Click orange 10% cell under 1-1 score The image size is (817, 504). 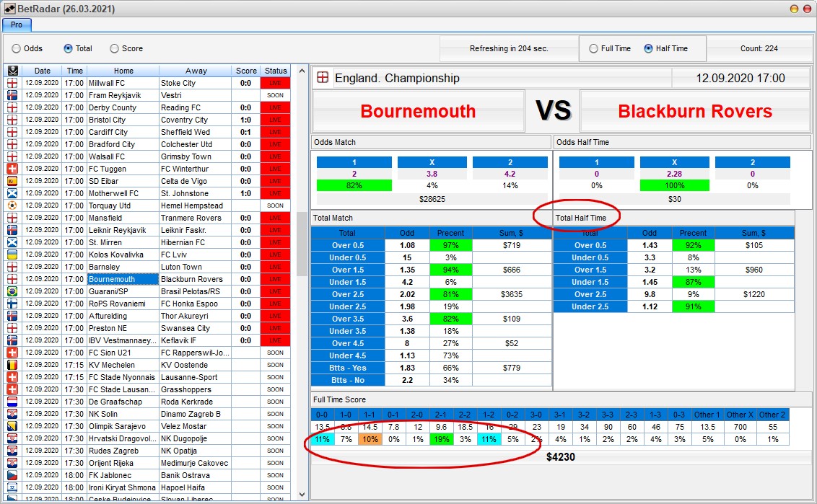point(370,439)
